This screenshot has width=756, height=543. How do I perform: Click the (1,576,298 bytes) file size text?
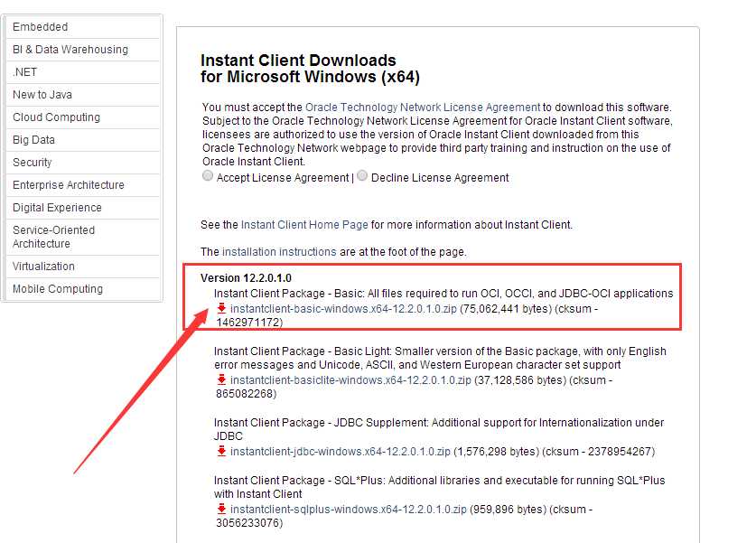[x=496, y=452]
